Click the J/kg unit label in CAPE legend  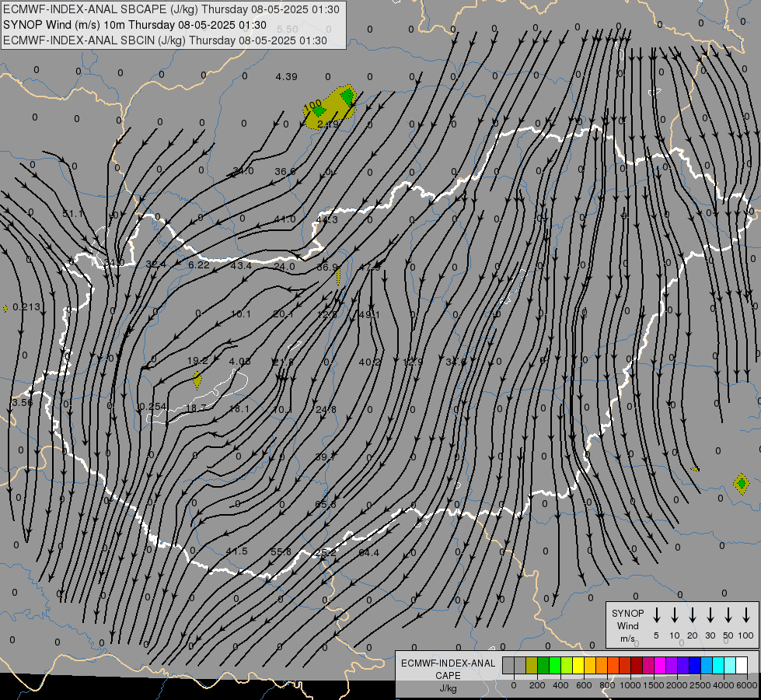pyautogui.click(x=448, y=688)
